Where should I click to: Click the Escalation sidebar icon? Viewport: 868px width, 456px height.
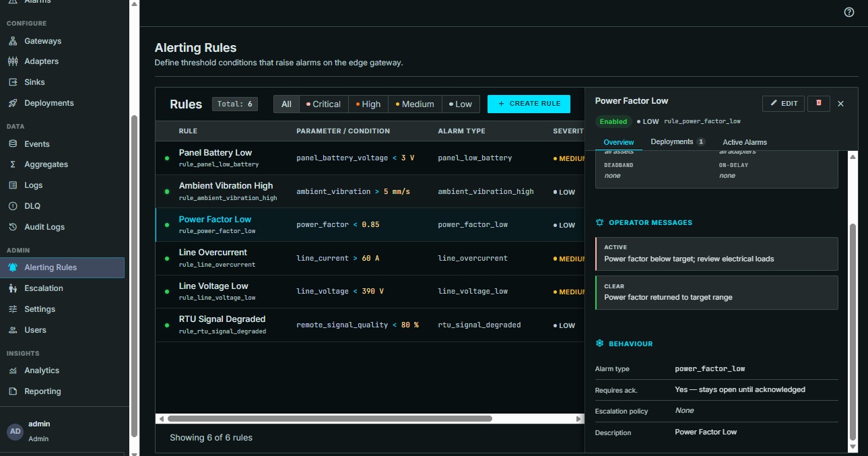click(x=13, y=288)
